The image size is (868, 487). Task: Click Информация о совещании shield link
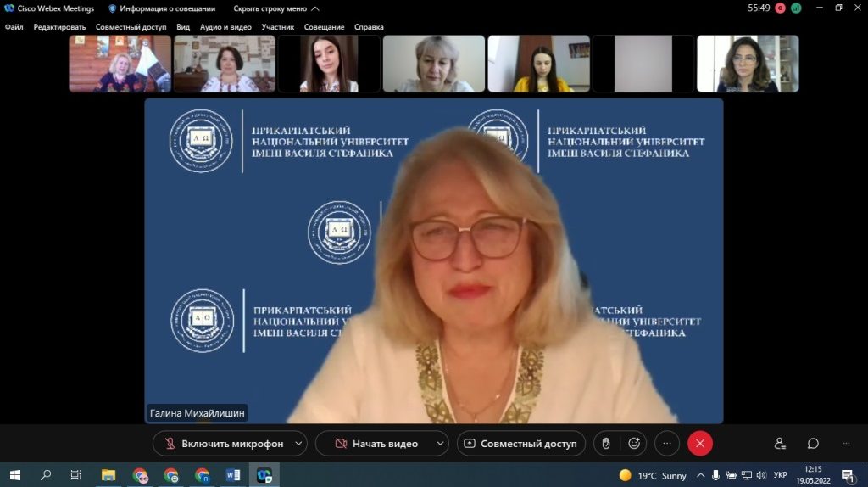162,8
